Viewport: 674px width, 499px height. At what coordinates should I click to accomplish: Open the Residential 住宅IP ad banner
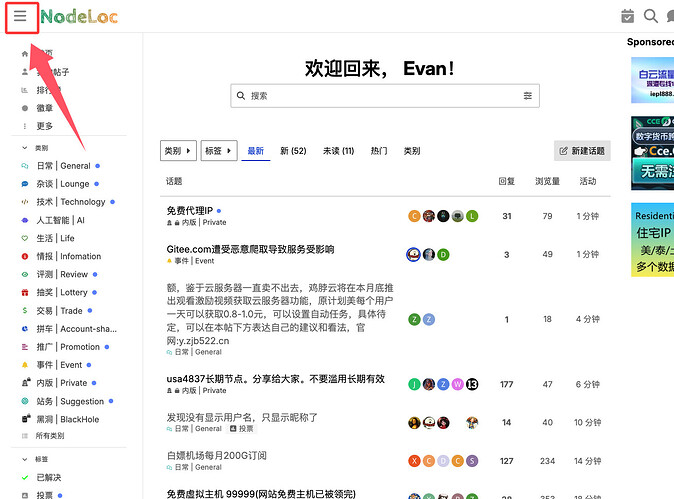[x=653, y=240]
